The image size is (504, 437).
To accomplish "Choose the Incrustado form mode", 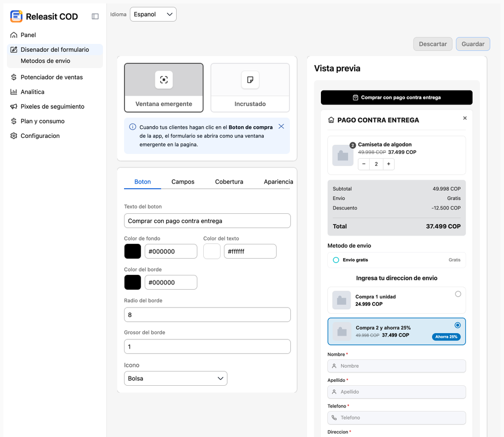I will pos(250,88).
